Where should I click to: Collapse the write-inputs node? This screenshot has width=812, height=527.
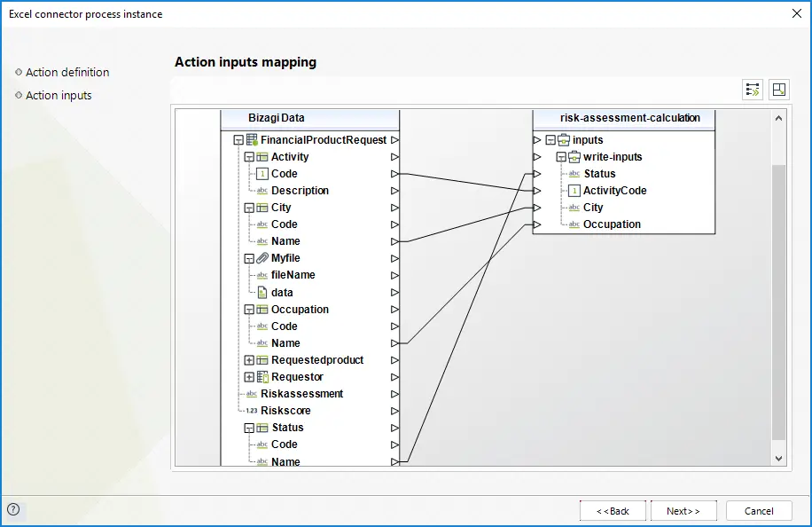[561, 157]
